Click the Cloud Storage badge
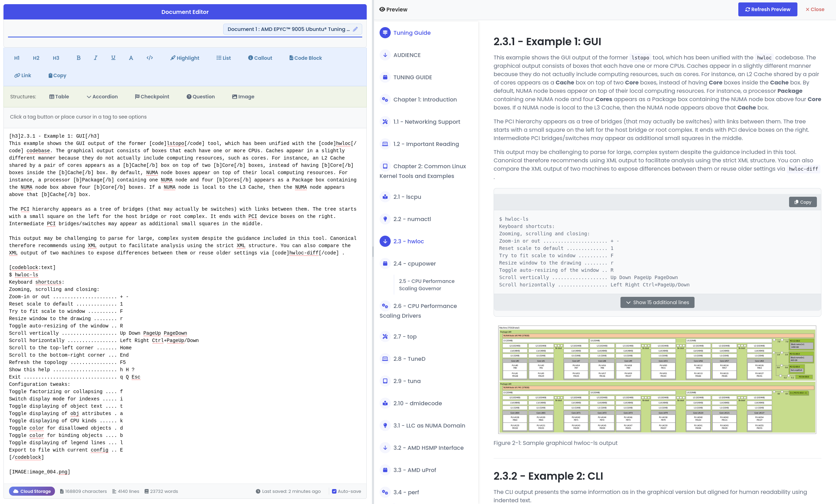Screen dimensions: 836x504 [32, 491]
